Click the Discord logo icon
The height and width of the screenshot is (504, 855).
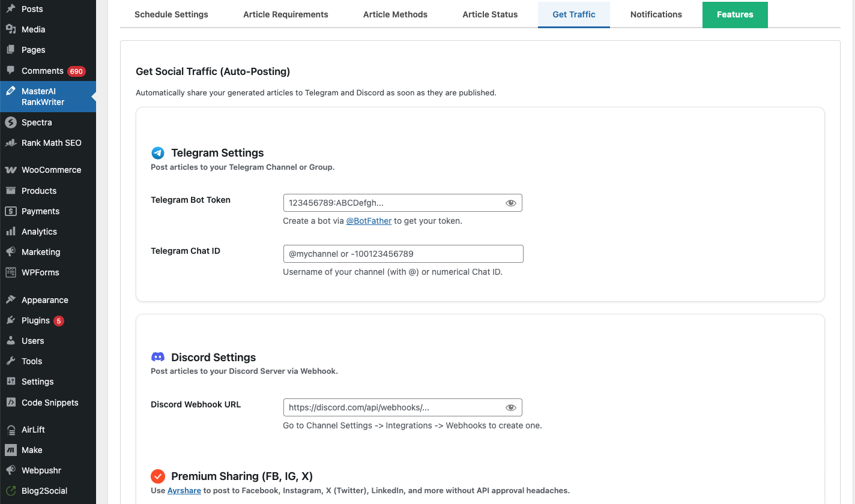point(158,357)
